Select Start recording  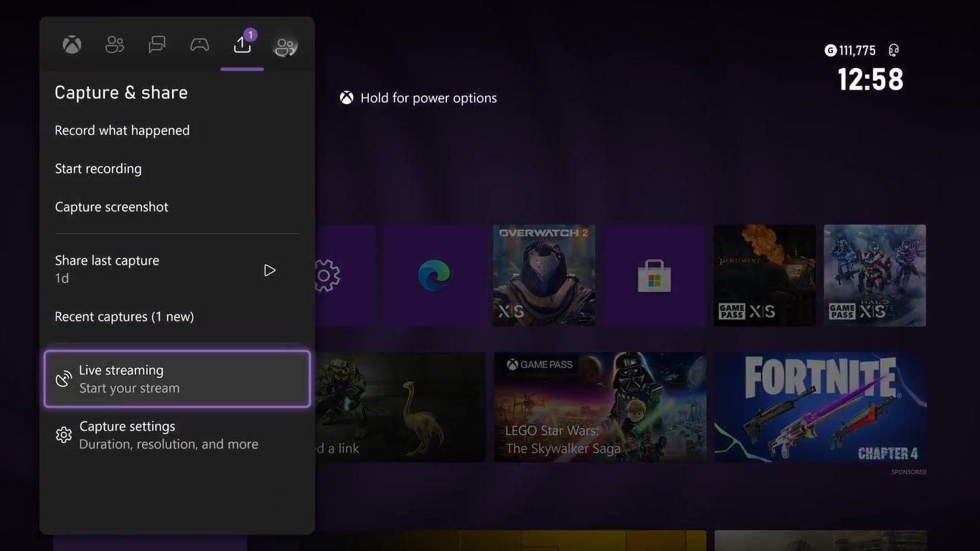point(98,168)
